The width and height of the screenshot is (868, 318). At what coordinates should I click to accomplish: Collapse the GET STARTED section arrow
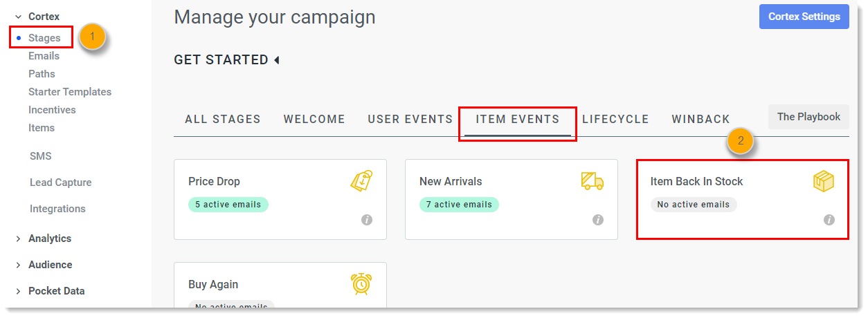click(x=277, y=60)
